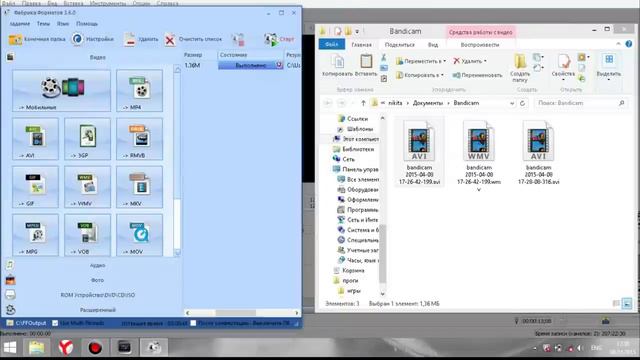Viewport: 640px width, 360px height.
Task: Click the Paste button in Explorer ribbon
Action: (x=366, y=65)
